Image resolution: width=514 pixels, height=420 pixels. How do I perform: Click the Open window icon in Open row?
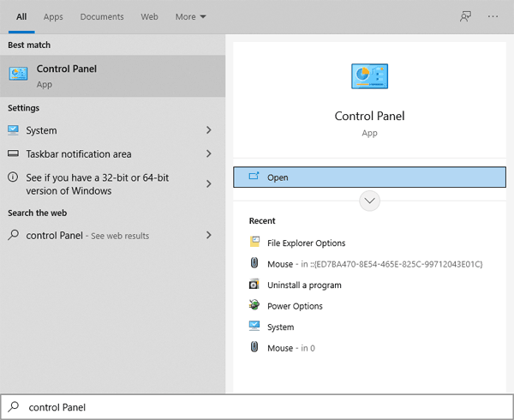(x=254, y=177)
